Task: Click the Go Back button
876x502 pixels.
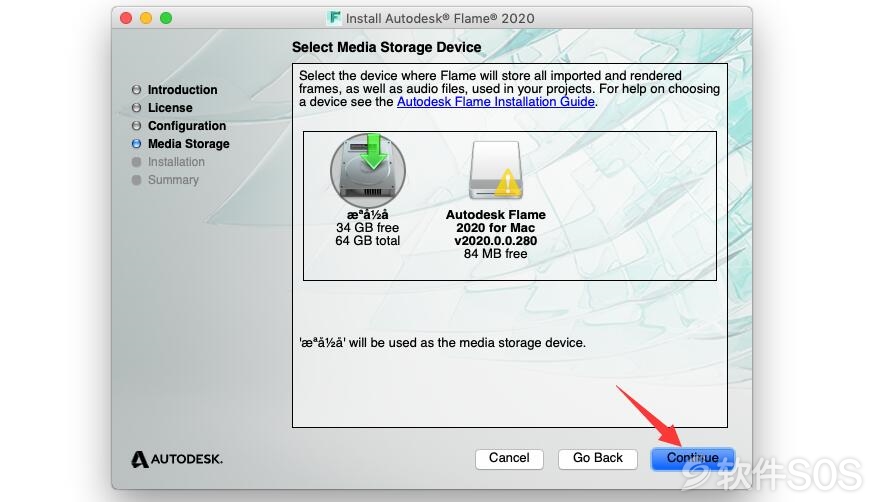Action: pos(598,458)
